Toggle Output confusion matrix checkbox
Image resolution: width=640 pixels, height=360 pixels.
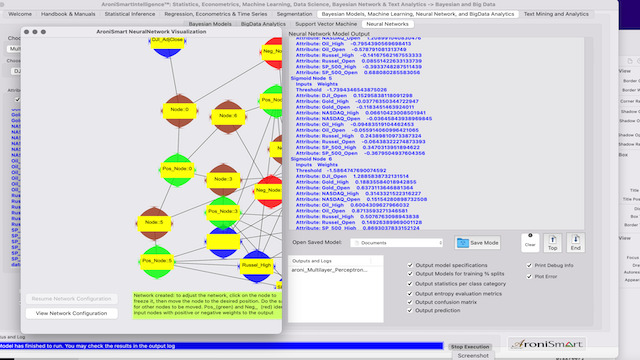click(x=410, y=302)
